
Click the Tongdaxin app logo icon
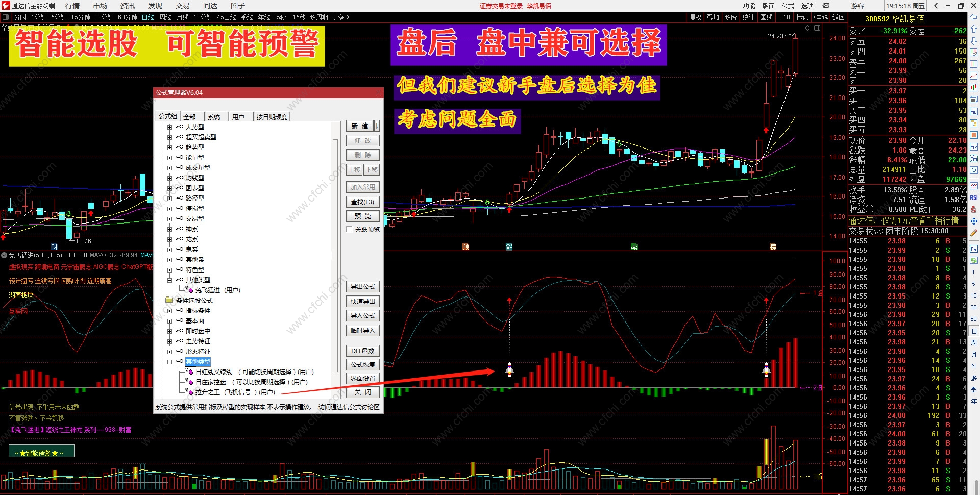pyautogui.click(x=6, y=6)
